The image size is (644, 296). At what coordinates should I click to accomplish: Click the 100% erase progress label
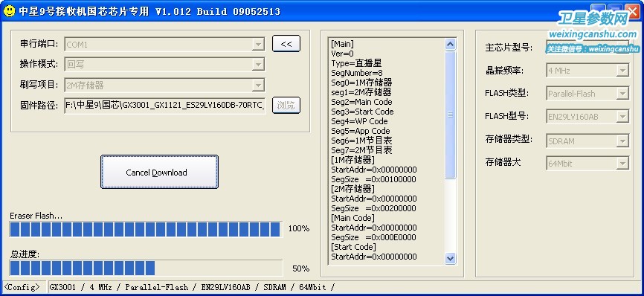[x=299, y=228]
